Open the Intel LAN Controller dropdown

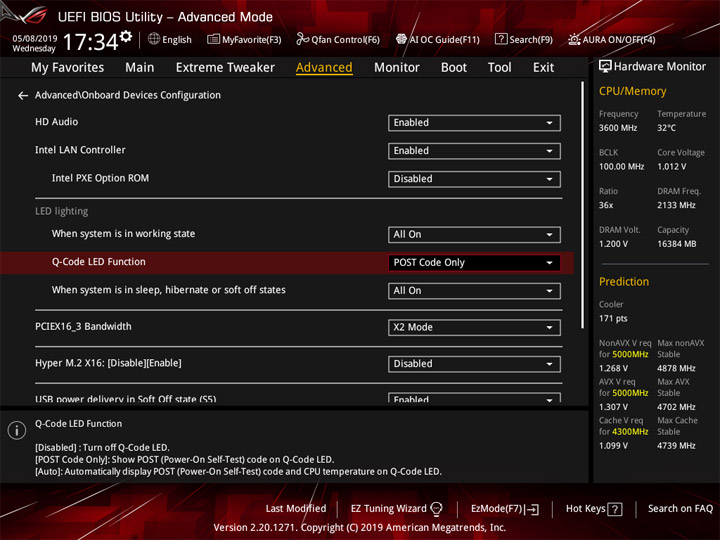[474, 151]
